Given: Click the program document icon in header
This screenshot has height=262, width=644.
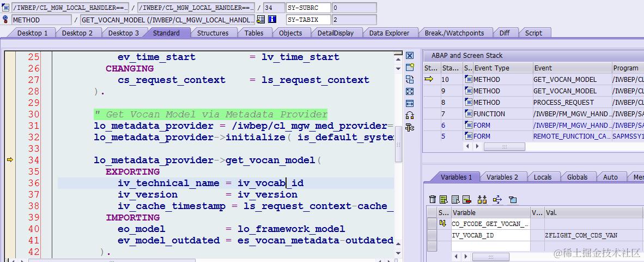Looking at the screenshot, I should point(6,7).
